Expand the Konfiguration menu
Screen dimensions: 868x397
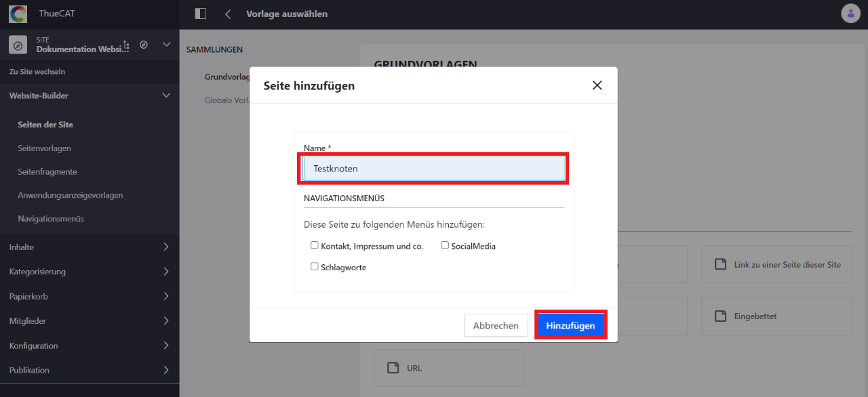(90, 346)
